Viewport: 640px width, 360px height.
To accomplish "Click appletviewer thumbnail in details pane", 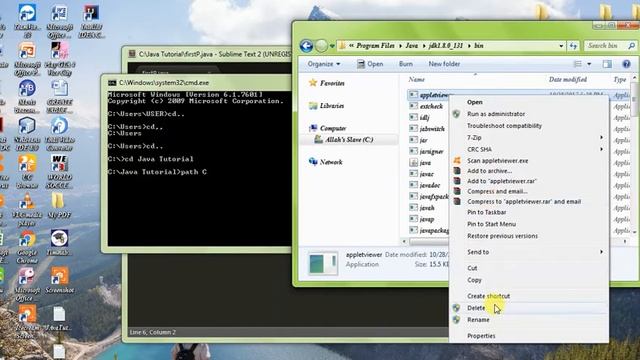I will (322, 263).
